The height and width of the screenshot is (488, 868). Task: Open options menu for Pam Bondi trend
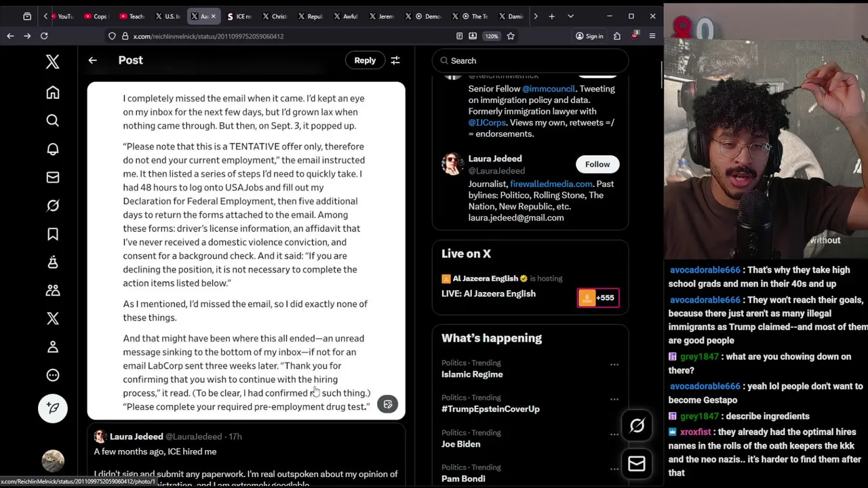614,469
